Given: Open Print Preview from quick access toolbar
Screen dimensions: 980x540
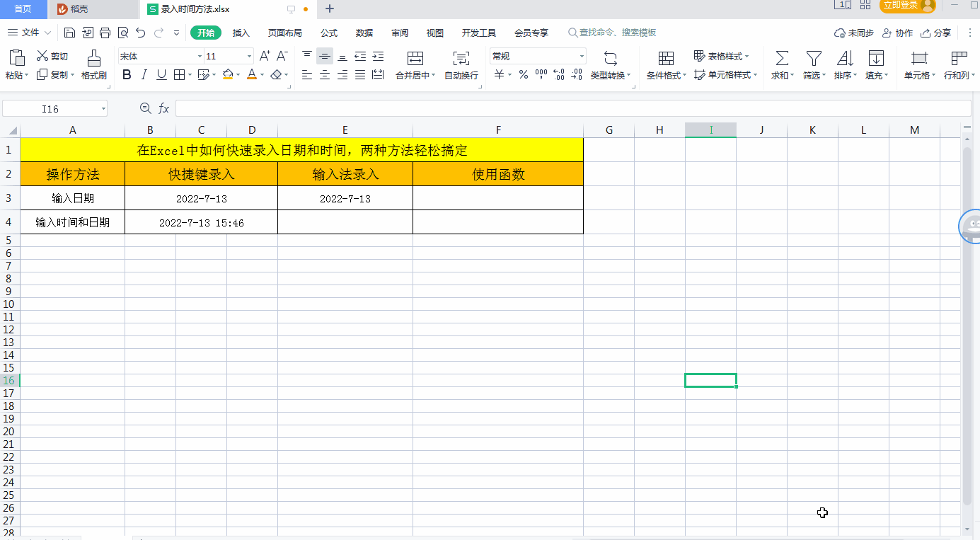Looking at the screenshot, I should coord(123,33).
